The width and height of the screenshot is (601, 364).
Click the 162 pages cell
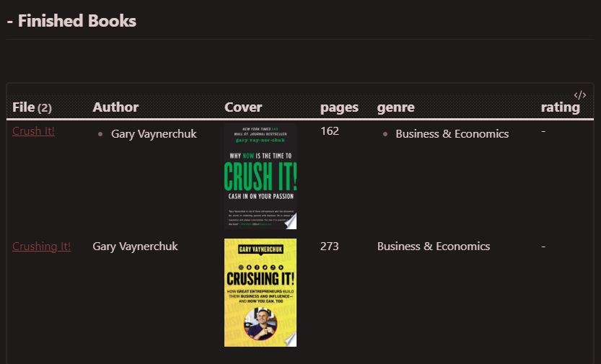pos(330,131)
